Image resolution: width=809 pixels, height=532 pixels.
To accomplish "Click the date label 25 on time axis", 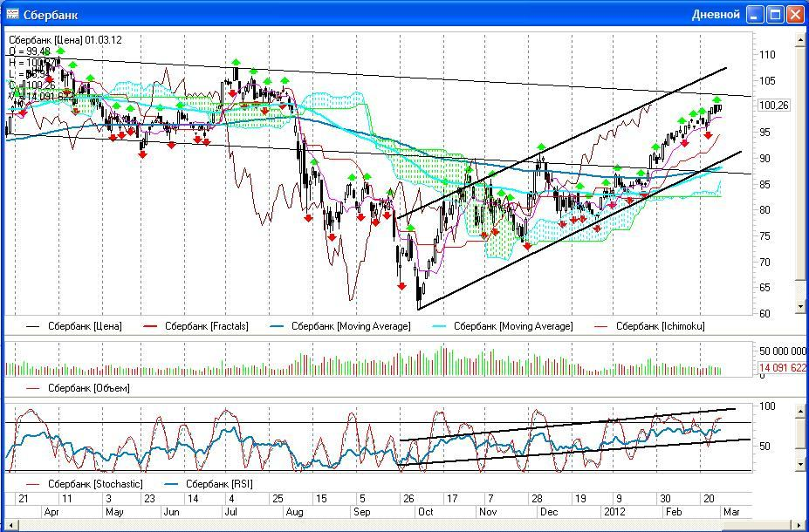I will point(277,499).
